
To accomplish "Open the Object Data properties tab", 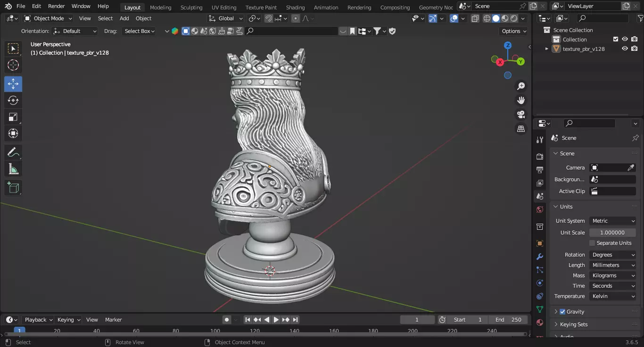I will tap(540, 309).
